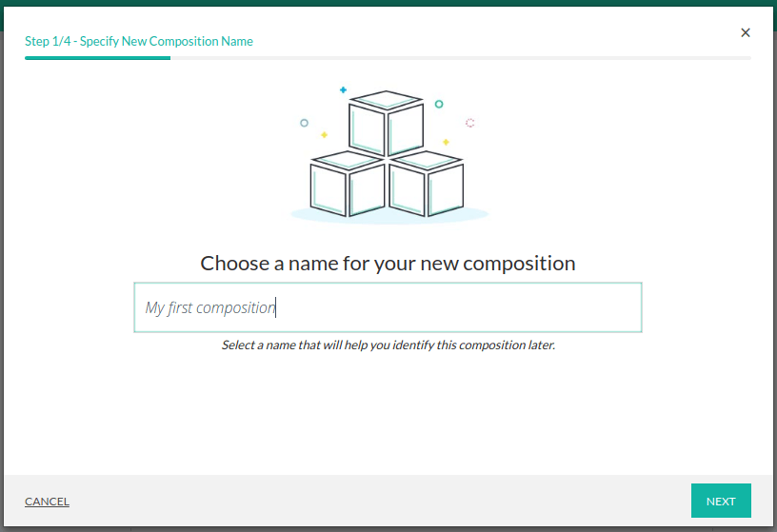Screen dimensions: 777x532
Task: Click the green ring beside the top cube
Action: point(439,104)
